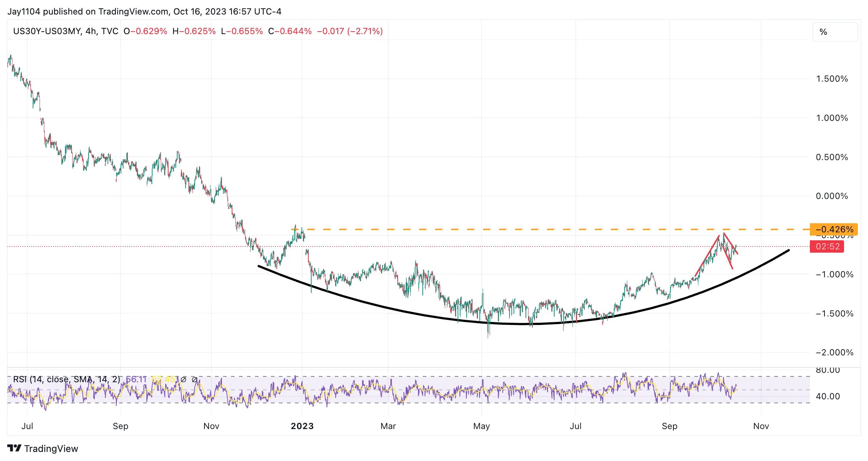Screen dimensions: 868x461
Task: Open RSI (14, close, SMA, 14, 2) legend
Action: point(66,379)
